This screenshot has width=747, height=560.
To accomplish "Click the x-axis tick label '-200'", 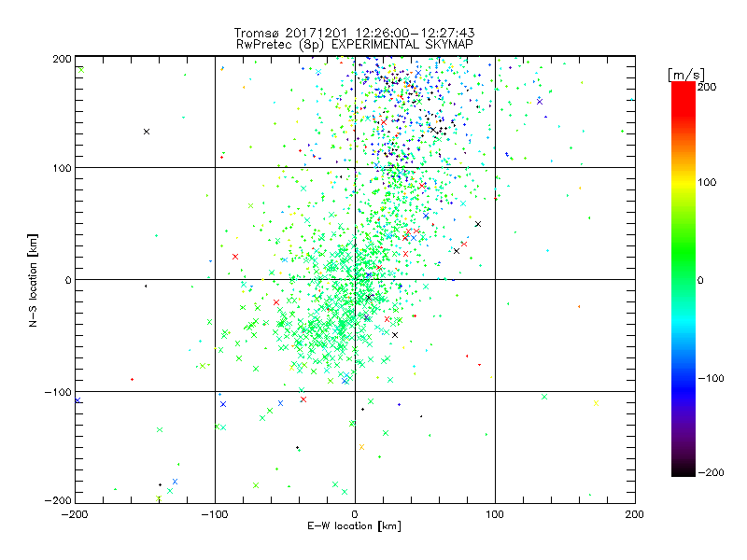I will point(75,514).
